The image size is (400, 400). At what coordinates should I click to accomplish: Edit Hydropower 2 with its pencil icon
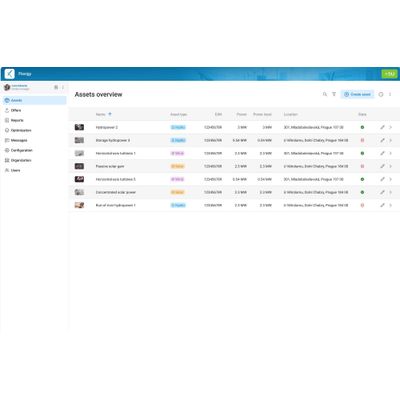382,127
